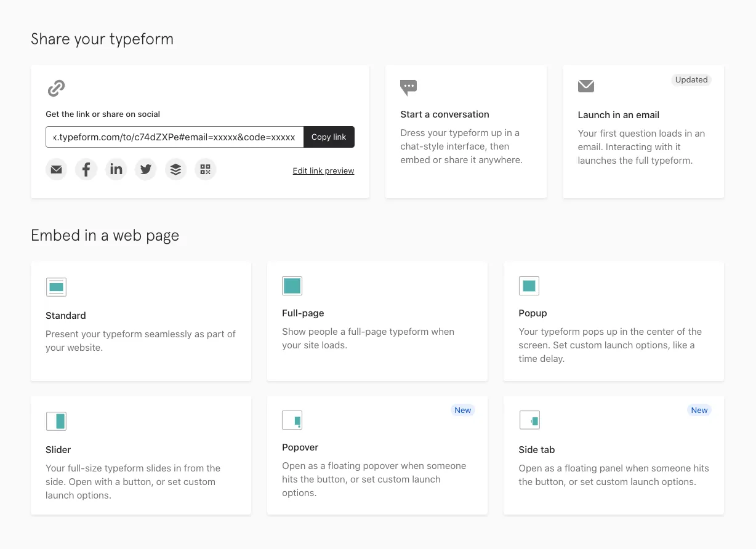Select the Side tab embed icon
The width and height of the screenshot is (756, 549).
click(x=529, y=420)
